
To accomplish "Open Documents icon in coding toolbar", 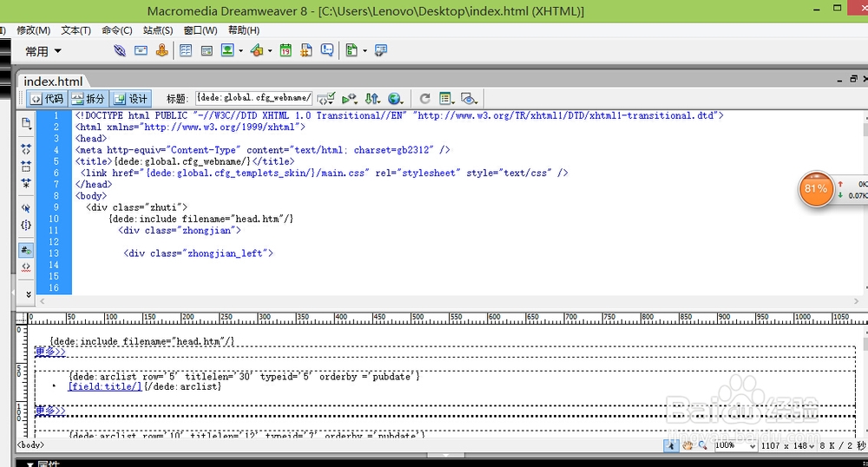I will coord(26,123).
